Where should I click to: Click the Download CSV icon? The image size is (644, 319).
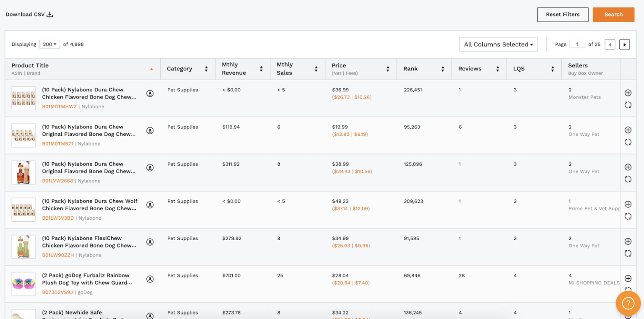point(49,14)
